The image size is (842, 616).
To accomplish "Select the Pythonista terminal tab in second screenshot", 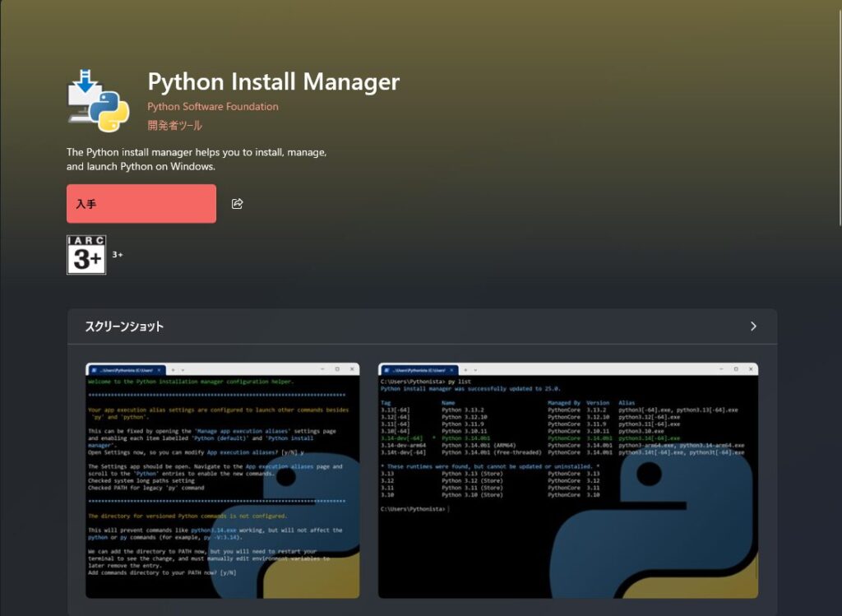I will (419, 368).
